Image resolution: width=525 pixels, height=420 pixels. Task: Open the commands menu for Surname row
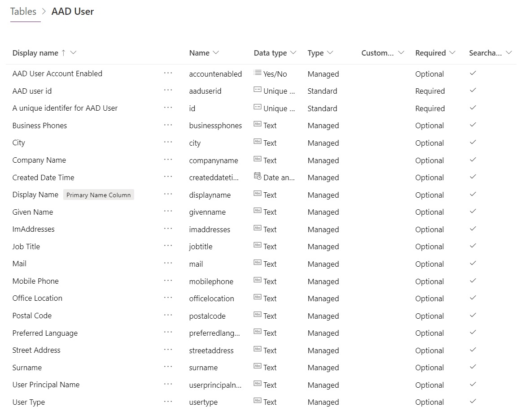(168, 368)
